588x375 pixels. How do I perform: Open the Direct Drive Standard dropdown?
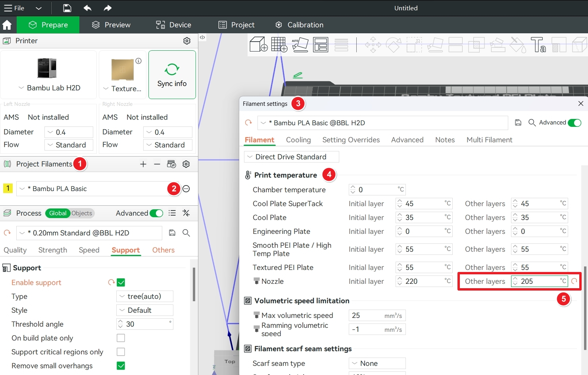tap(292, 157)
